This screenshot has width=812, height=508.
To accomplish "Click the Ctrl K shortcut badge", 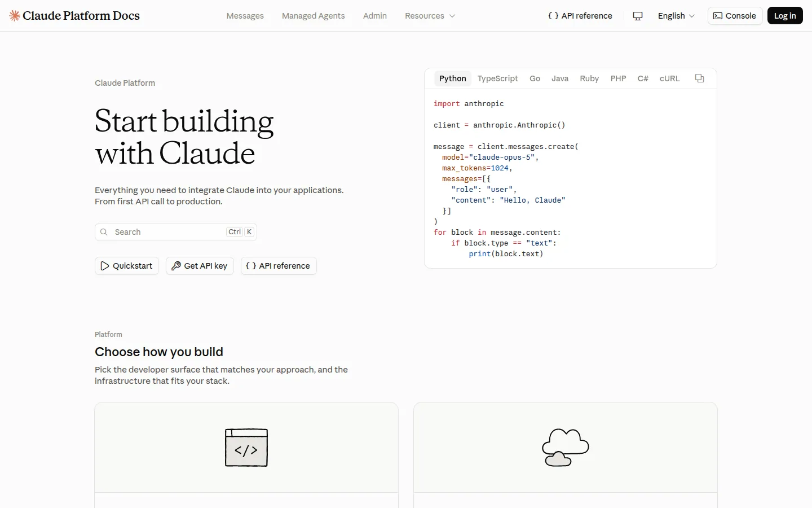I will point(241,232).
